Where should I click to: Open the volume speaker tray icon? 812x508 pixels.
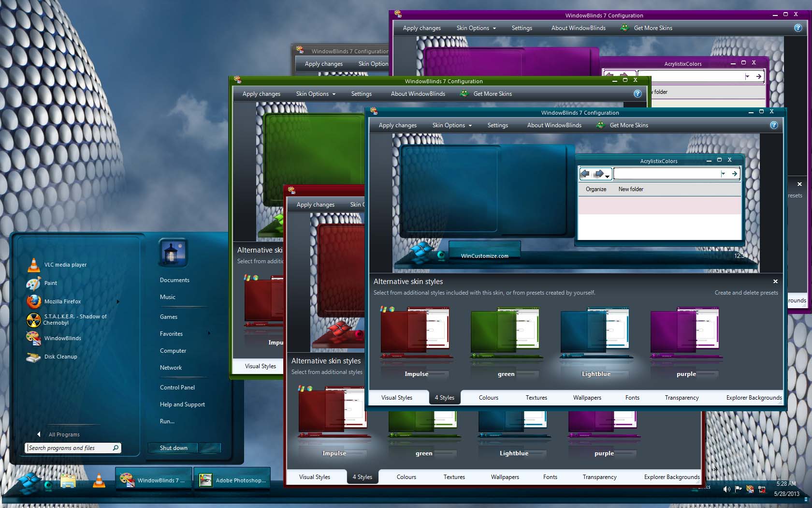pos(726,489)
